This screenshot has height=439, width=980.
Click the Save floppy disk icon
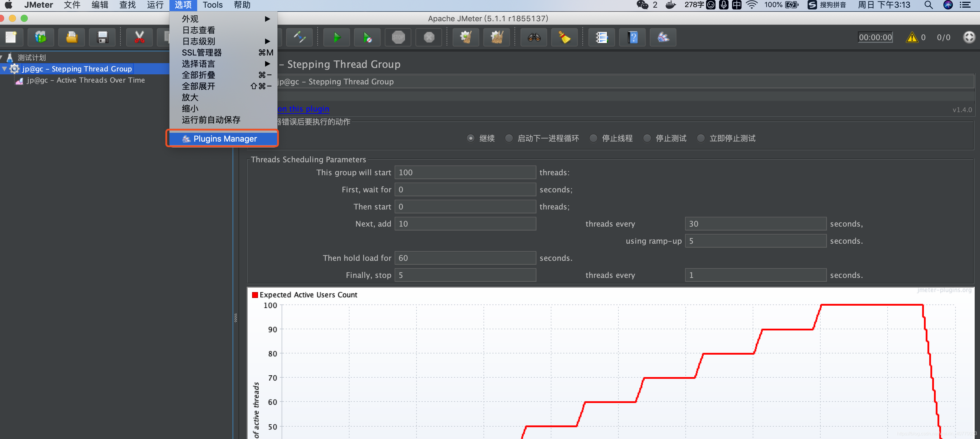[102, 37]
